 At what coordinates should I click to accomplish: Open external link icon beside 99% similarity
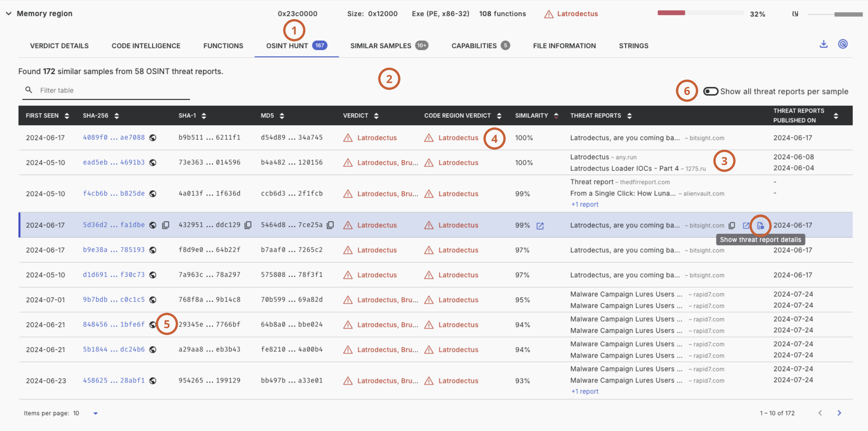click(540, 226)
